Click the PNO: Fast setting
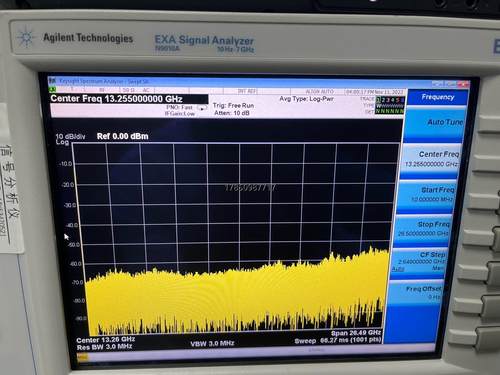The width and height of the screenshot is (500, 375). 179,107
